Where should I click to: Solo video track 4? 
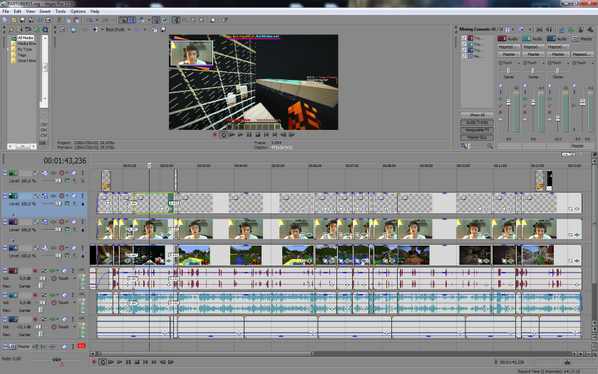(82, 248)
